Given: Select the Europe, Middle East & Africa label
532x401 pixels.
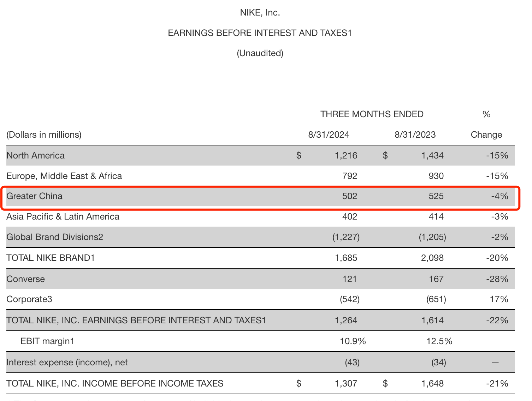Looking at the screenshot, I should (64, 176).
